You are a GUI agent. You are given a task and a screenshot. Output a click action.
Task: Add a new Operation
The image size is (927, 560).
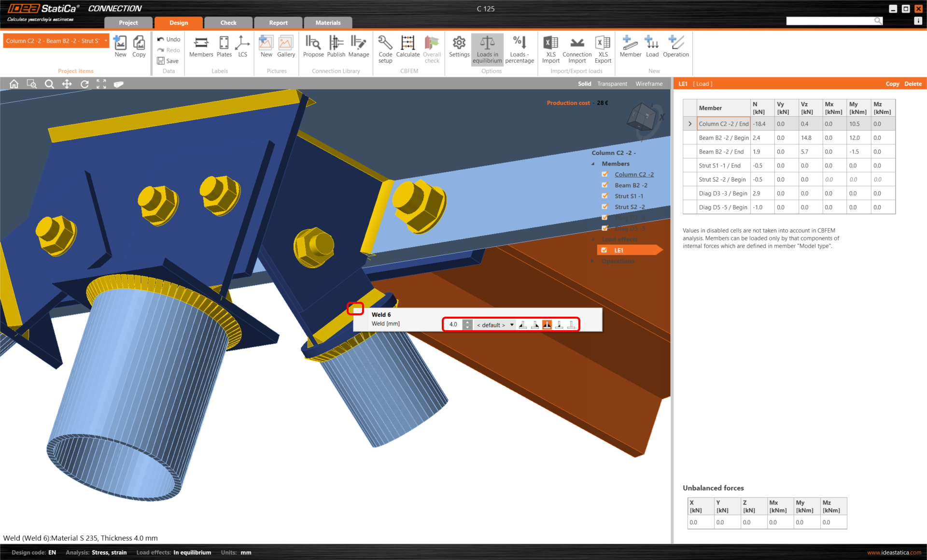point(675,47)
